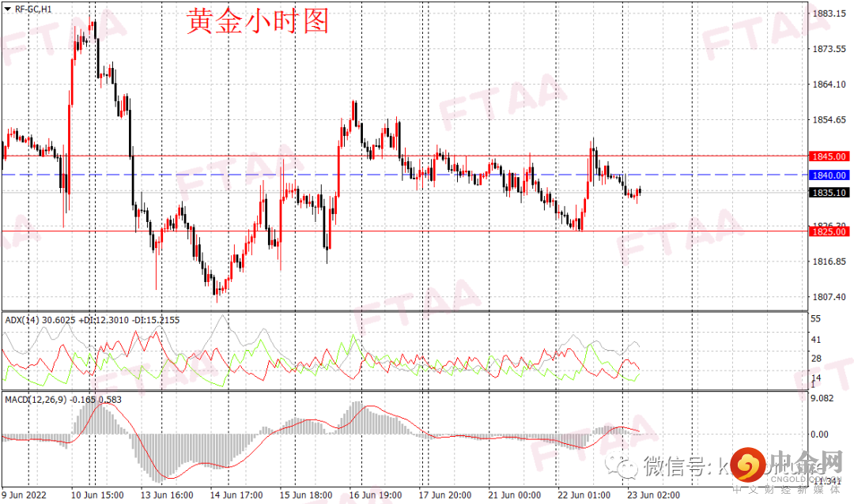The image size is (854, 504).
Task: Click the 1854.65 price scale value
Action: [x=829, y=120]
